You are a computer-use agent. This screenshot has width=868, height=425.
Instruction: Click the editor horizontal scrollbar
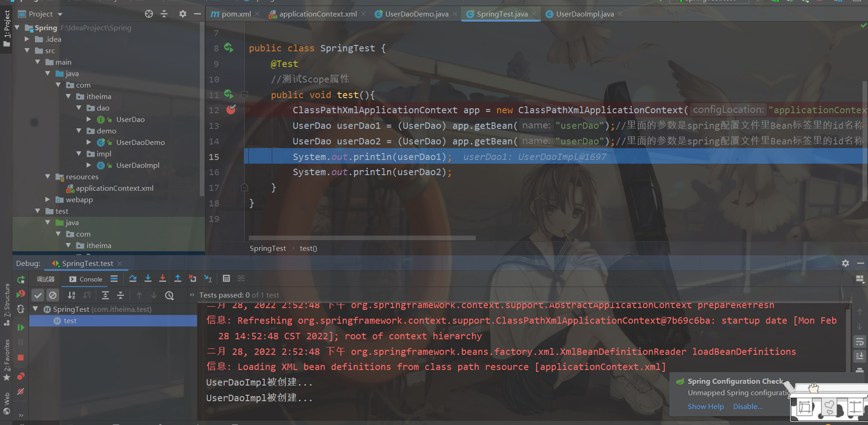[362, 238]
